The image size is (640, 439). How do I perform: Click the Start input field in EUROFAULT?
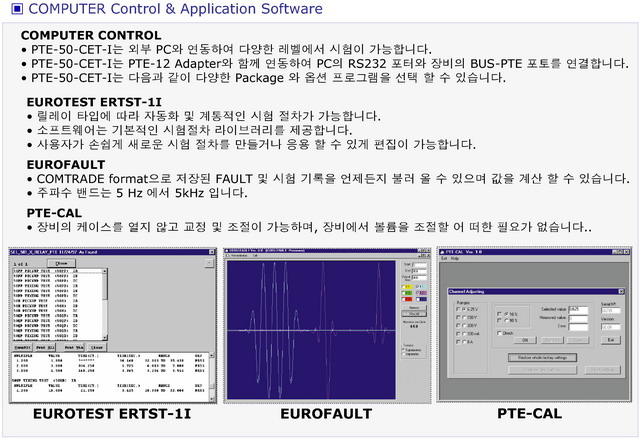tap(420, 265)
